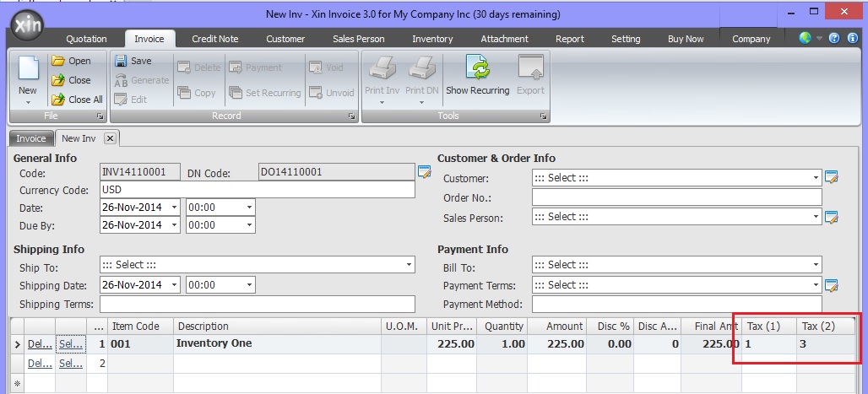The image size is (868, 394).
Task: Click Del link in row 1
Action: [x=40, y=344]
